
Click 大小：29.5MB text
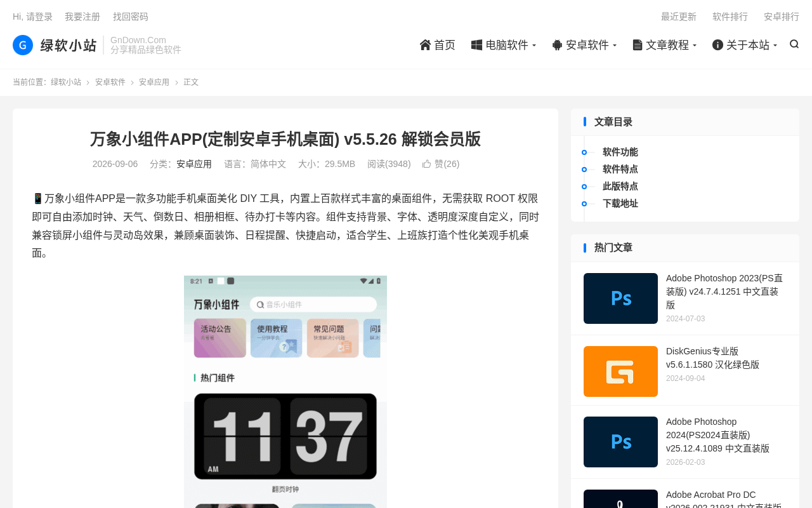pos(327,164)
